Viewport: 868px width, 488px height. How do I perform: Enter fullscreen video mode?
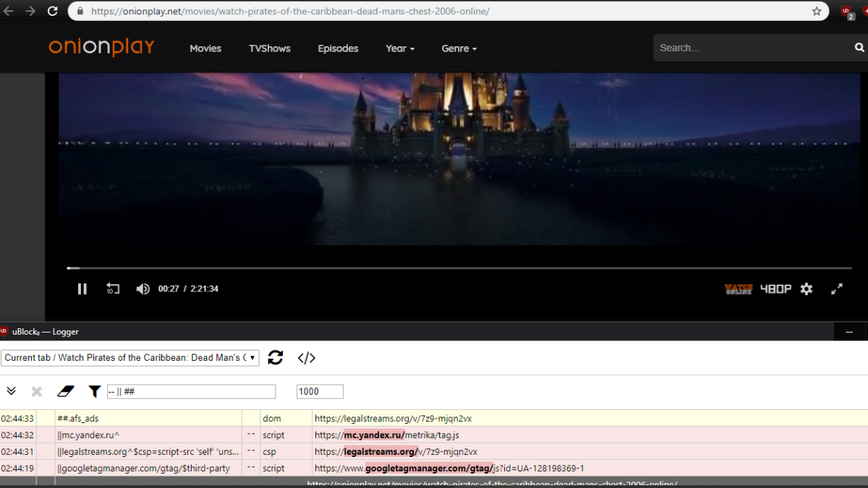click(x=837, y=289)
